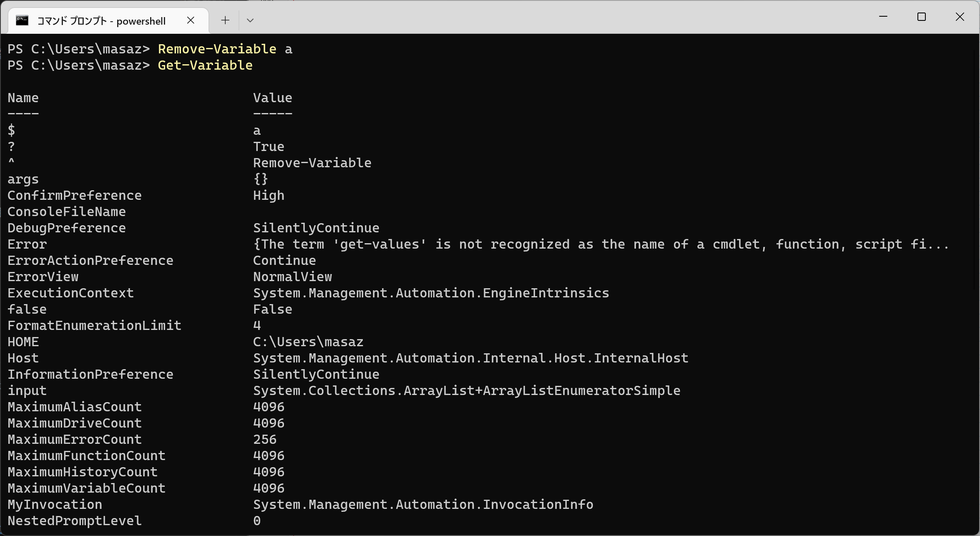Maximize the terminal window
Viewport: 980px width, 536px height.
pos(922,17)
